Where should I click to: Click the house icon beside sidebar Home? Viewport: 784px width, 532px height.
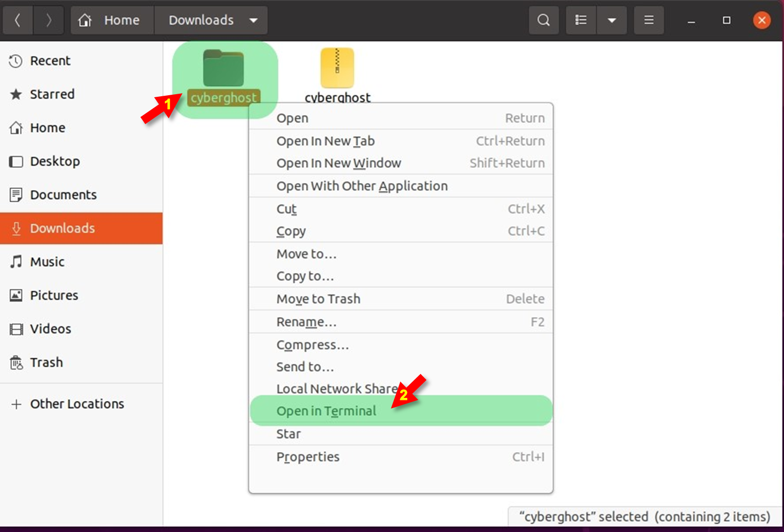point(16,128)
